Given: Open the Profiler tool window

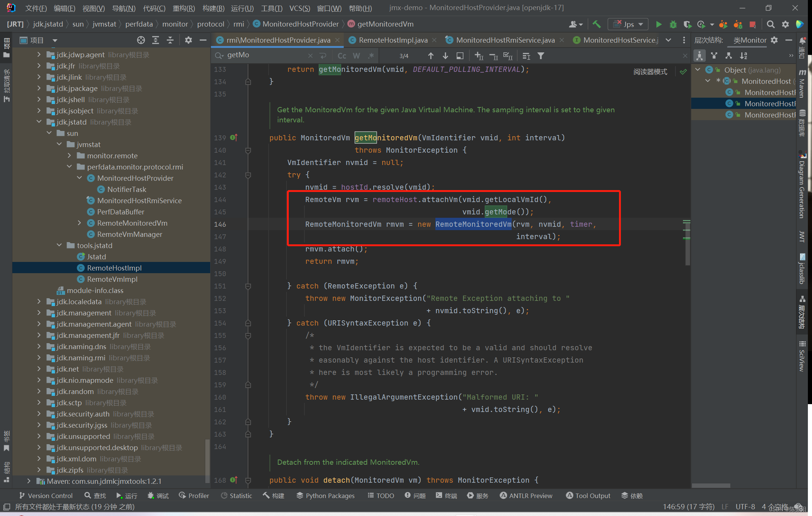Looking at the screenshot, I should click(194, 495).
